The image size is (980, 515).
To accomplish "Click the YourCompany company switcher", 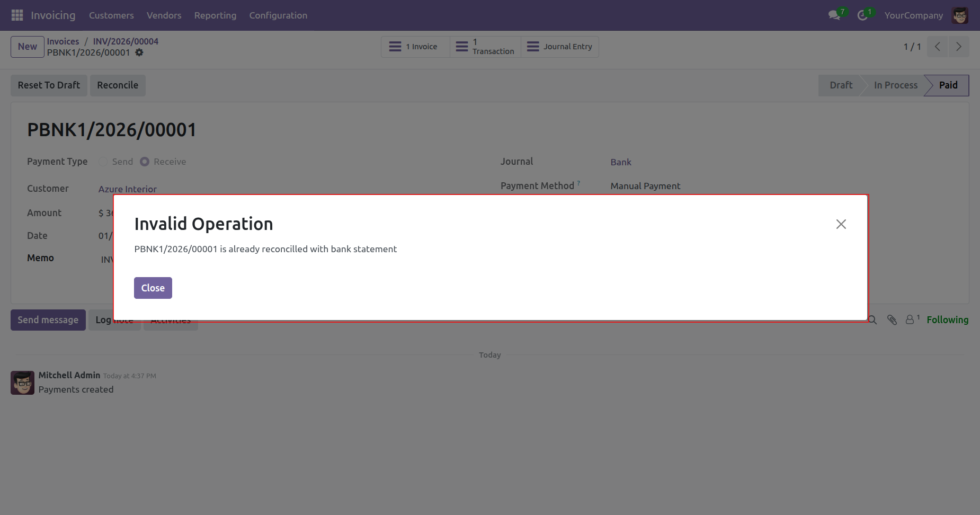I will 914,15.
